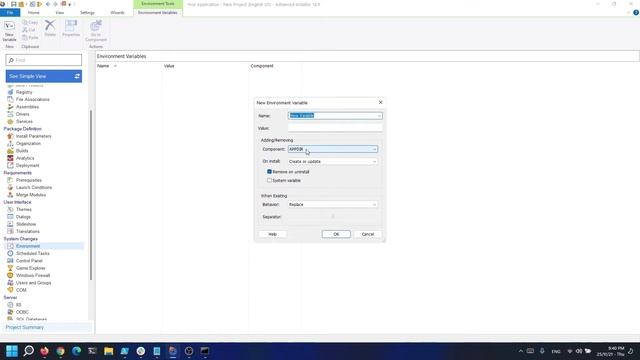
Task: Click the Delete ribbon icon
Action: (50, 28)
